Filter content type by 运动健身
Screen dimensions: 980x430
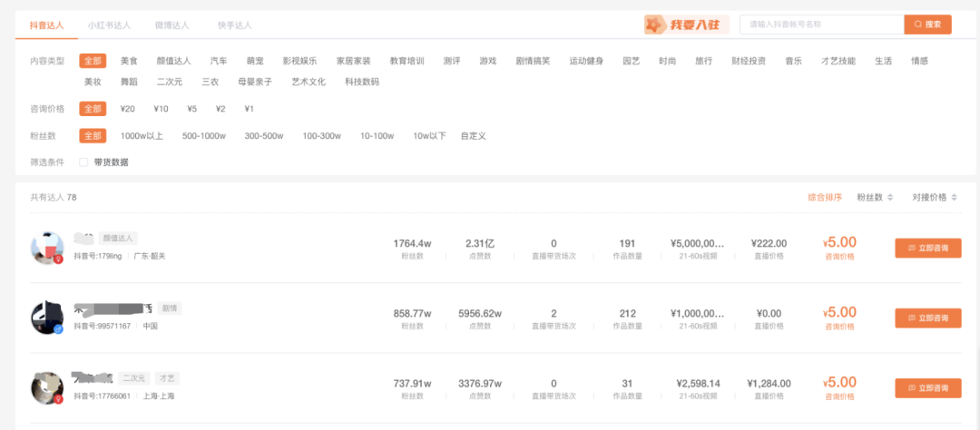[586, 62]
